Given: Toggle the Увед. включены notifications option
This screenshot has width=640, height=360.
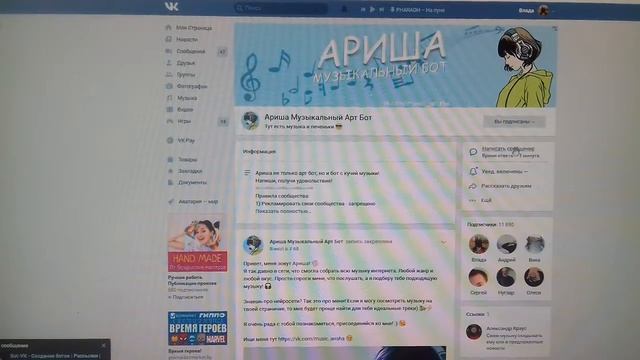Looking at the screenshot, I should [x=504, y=171].
